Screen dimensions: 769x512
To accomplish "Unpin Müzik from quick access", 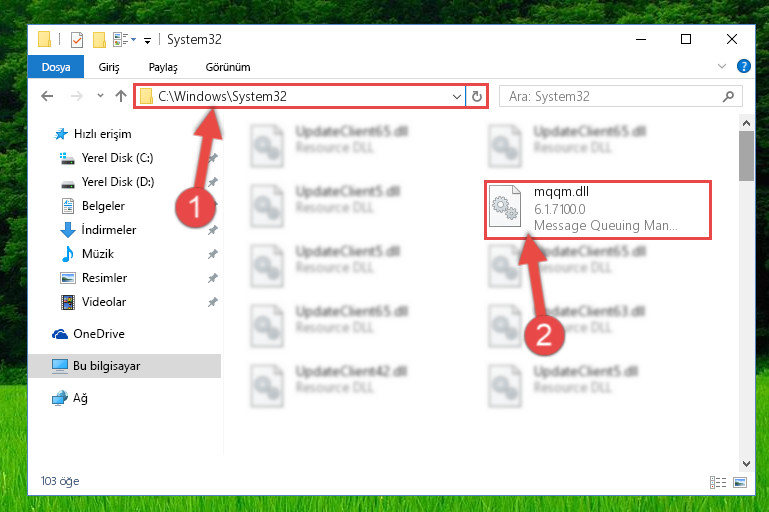I will [x=212, y=254].
